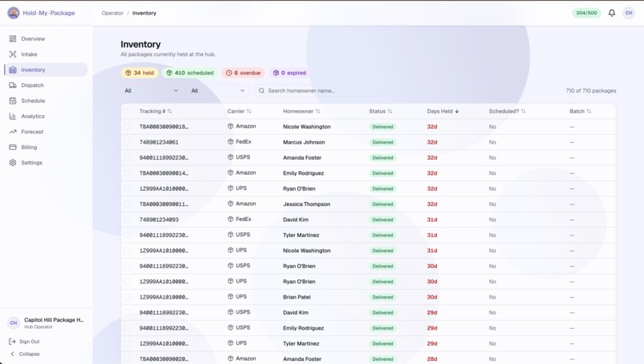The height and width of the screenshot is (364, 644).
Task: Click the 710 of 710 packages count
Action: [x=591, y=91]
